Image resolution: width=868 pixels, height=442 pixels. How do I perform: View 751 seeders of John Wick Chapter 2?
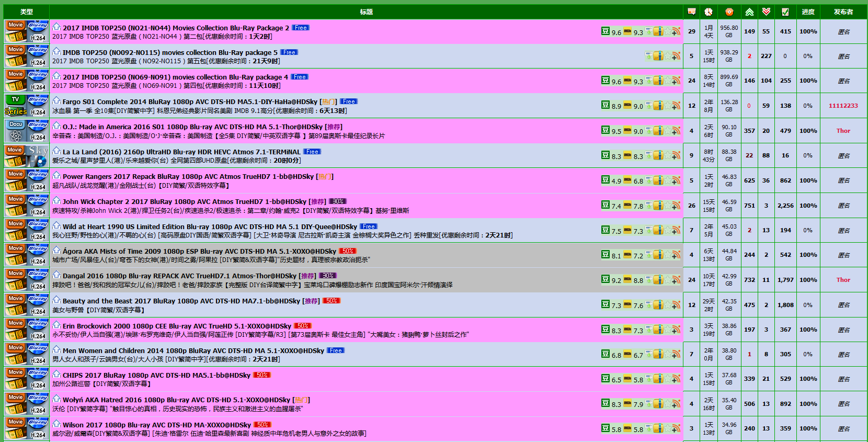749,206
